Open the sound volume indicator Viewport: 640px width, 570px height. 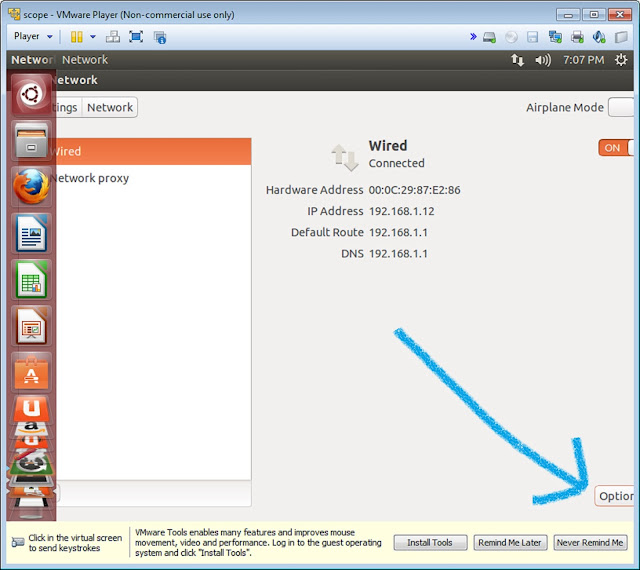pyautogui.click(x=543, y=60)
